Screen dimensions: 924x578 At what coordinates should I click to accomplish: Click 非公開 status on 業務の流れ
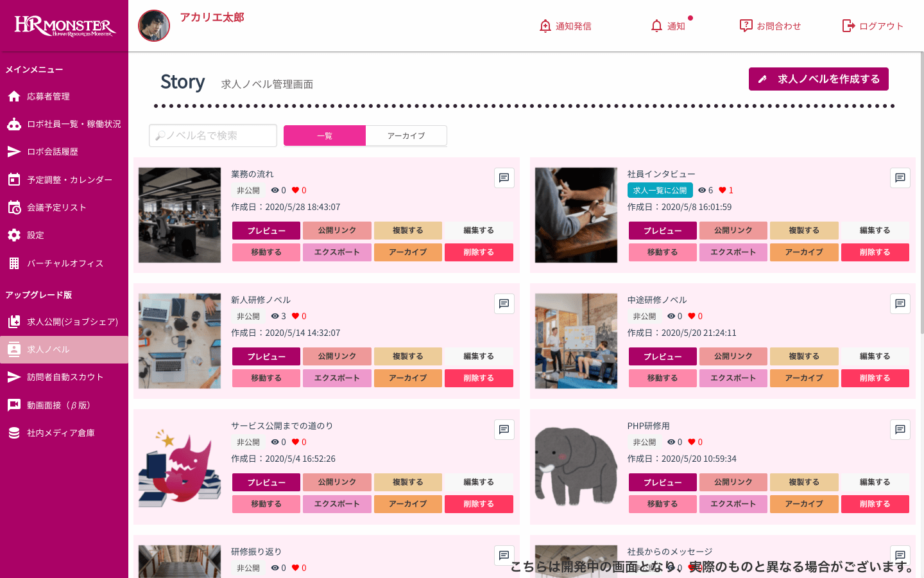[248, 190]
